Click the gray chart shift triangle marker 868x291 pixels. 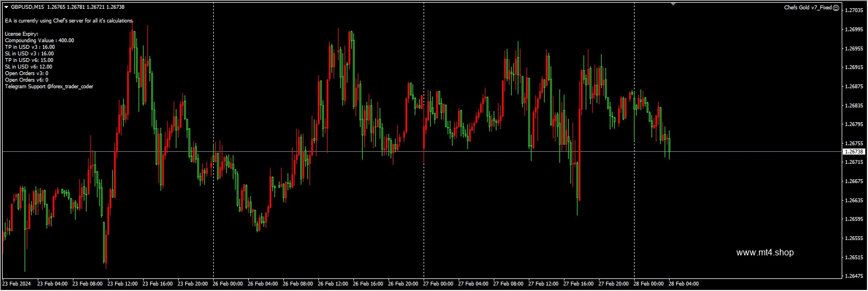pos(673,4)
